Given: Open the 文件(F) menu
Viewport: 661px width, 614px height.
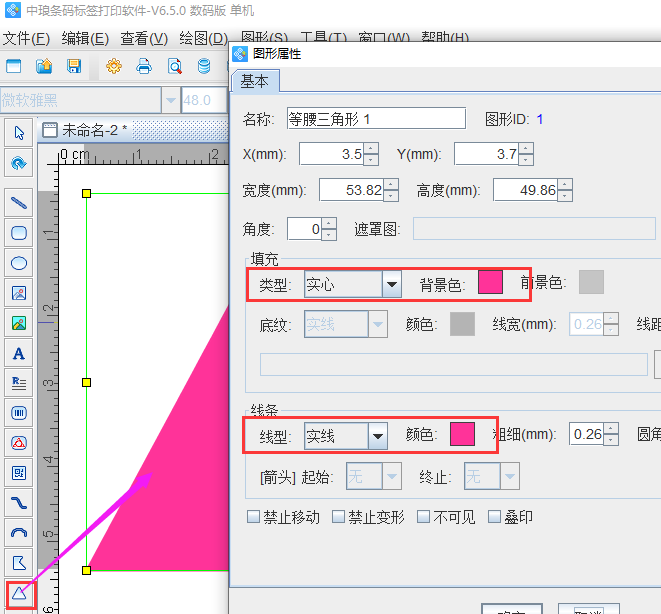Looking at the screenshot, I should 26,39.
